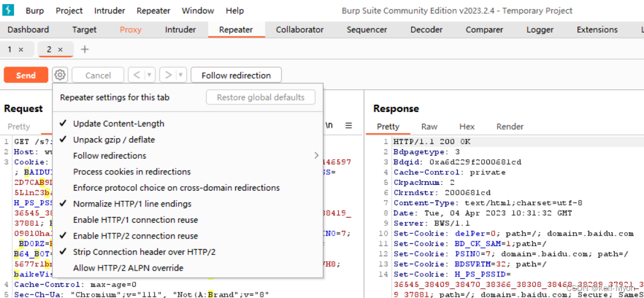This screenshot has height=298, width=644.
Task: Toggle Update Content-Length option
Action: [187, 124]
